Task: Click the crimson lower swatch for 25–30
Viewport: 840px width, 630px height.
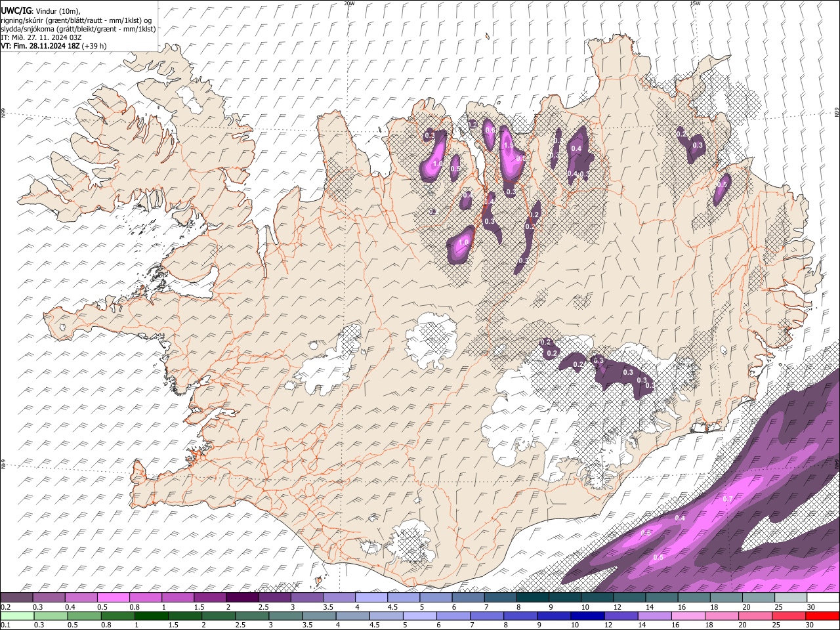Action: 788,616
